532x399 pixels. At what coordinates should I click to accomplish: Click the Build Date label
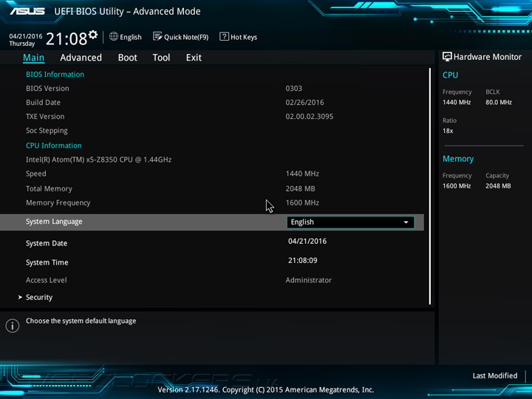click(x=43, y=103)
